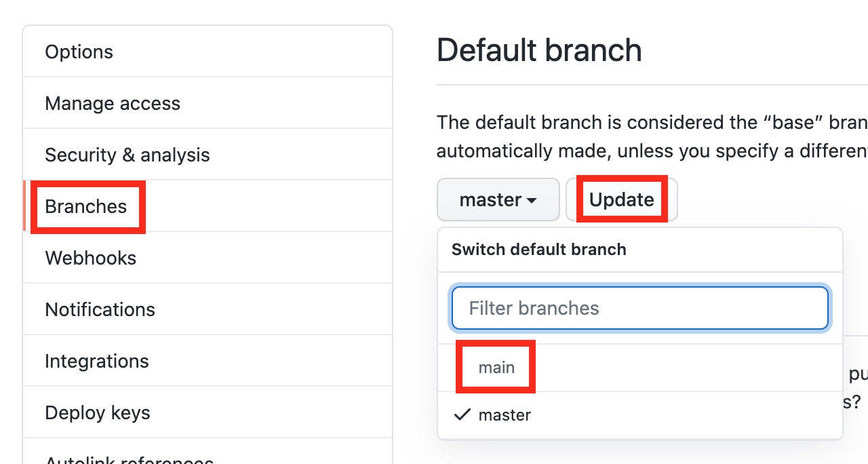Open Deploy keys settings
Viewport: 868px width, 464px height.
[97, 412]
